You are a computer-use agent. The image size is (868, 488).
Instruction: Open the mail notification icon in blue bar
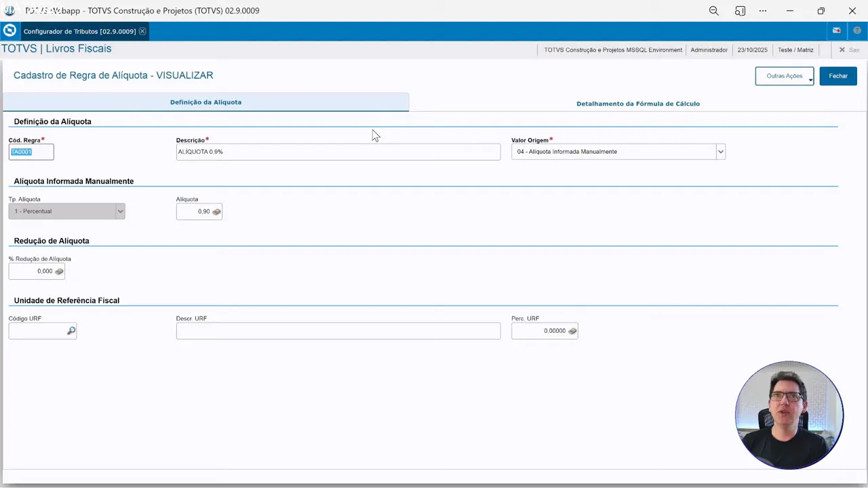[x=837, y=31]
